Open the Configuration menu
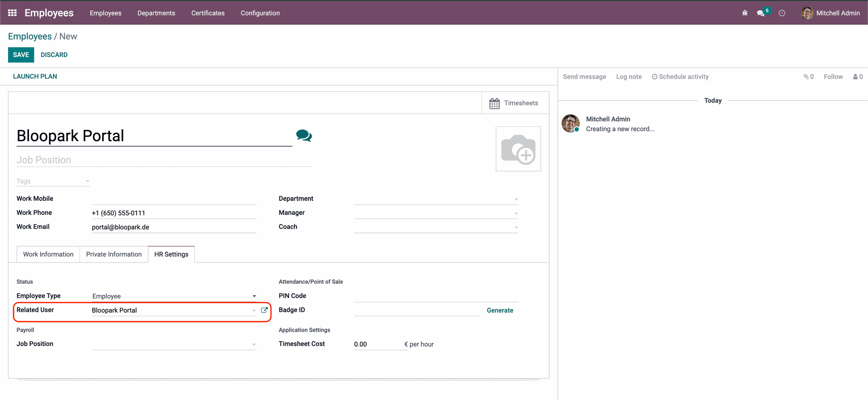 [260, 13]
